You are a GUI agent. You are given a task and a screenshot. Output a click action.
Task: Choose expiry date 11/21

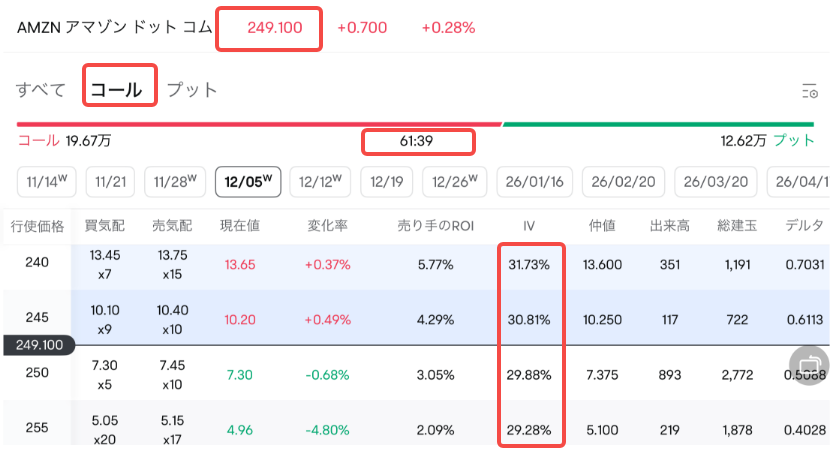[x=110, y=182]
